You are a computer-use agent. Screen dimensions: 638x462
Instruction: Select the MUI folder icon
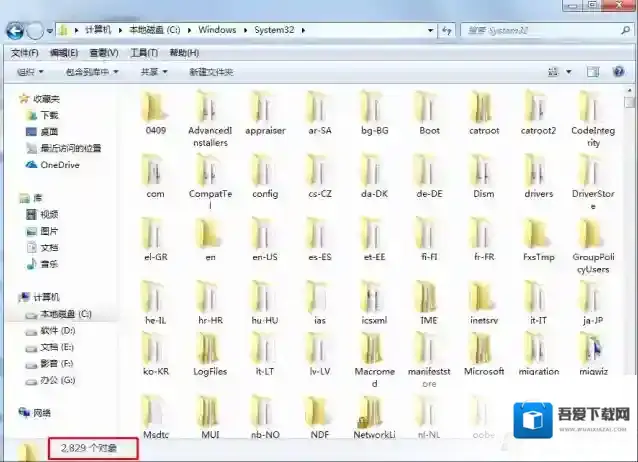click(210, 411)
